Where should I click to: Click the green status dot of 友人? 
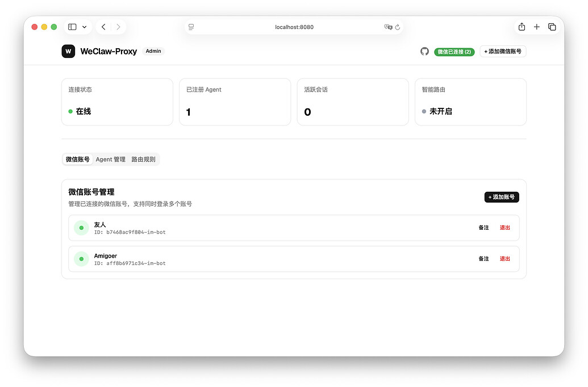click(x=81, y=228)
